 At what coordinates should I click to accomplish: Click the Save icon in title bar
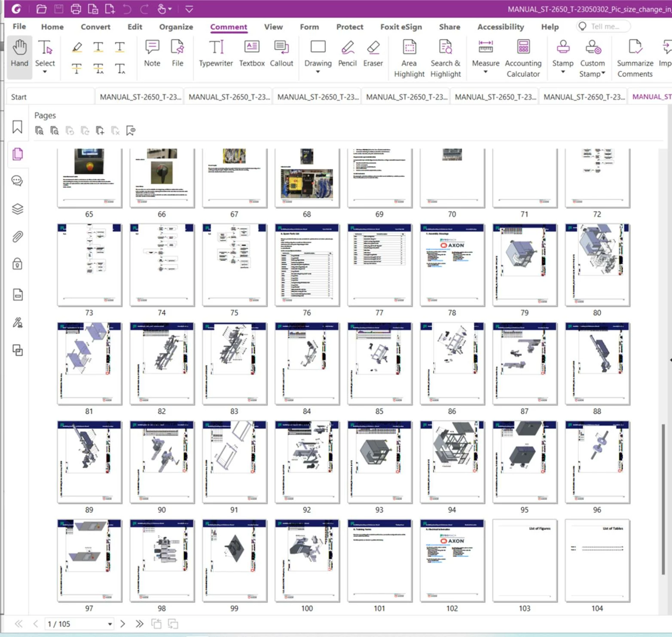tap(58, 9)
